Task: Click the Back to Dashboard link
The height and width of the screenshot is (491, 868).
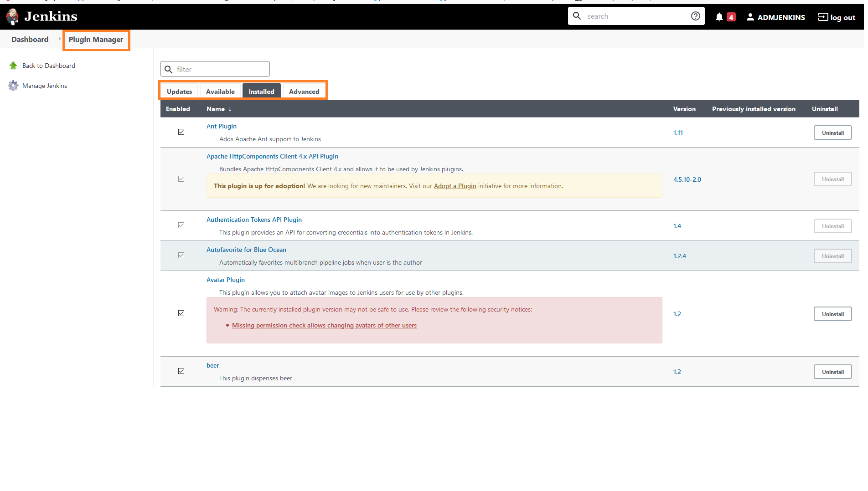Action: coord(49,66)
